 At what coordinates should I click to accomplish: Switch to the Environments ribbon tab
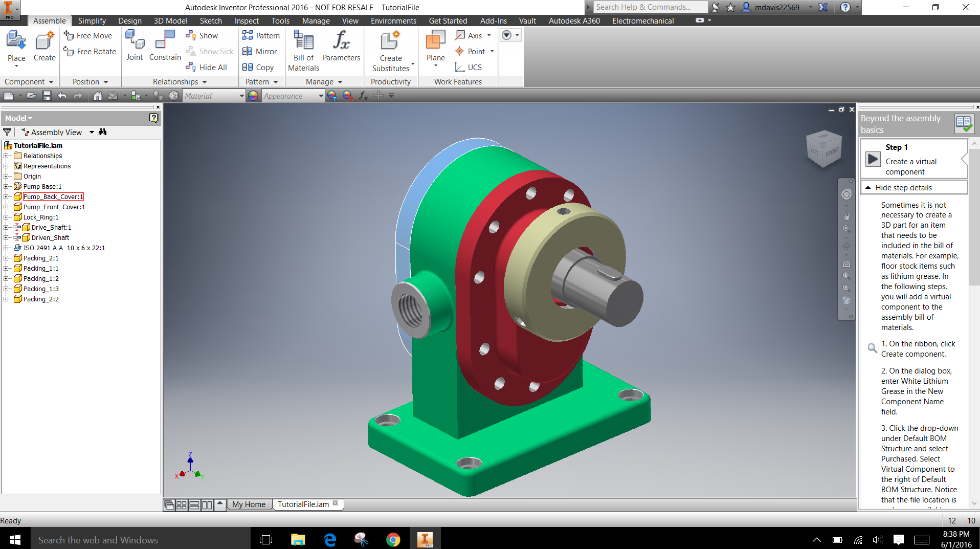point(393,20)
